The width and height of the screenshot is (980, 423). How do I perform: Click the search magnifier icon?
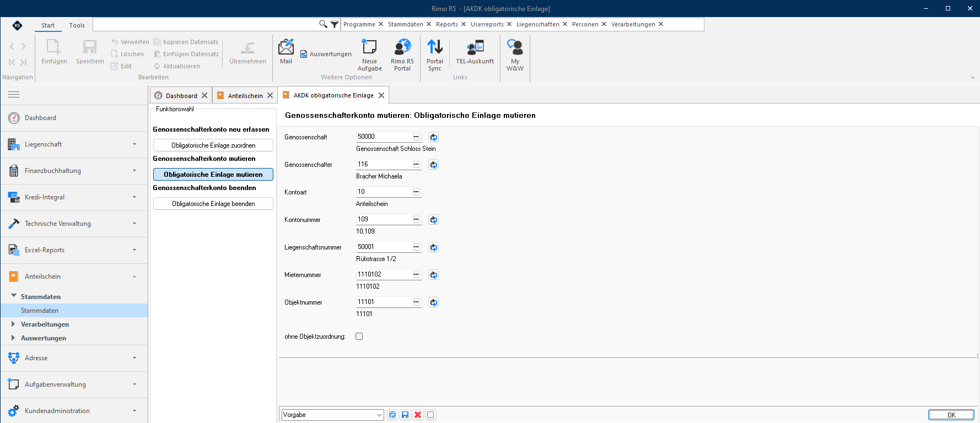323,24
